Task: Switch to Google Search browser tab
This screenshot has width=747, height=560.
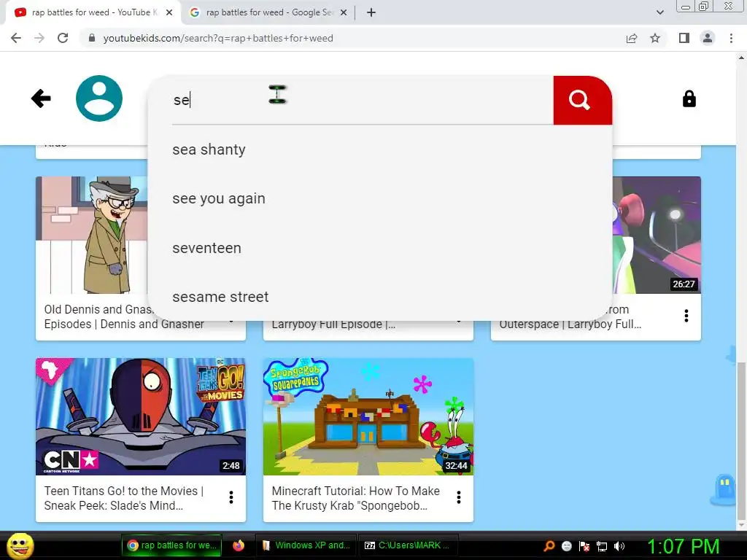Action: coord(268,12)
